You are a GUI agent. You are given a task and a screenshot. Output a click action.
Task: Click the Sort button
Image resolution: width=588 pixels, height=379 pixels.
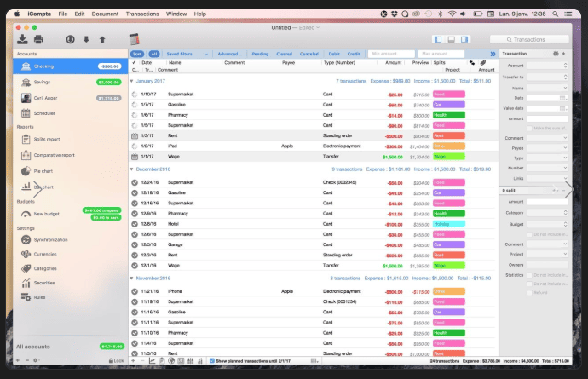[137, 54]
